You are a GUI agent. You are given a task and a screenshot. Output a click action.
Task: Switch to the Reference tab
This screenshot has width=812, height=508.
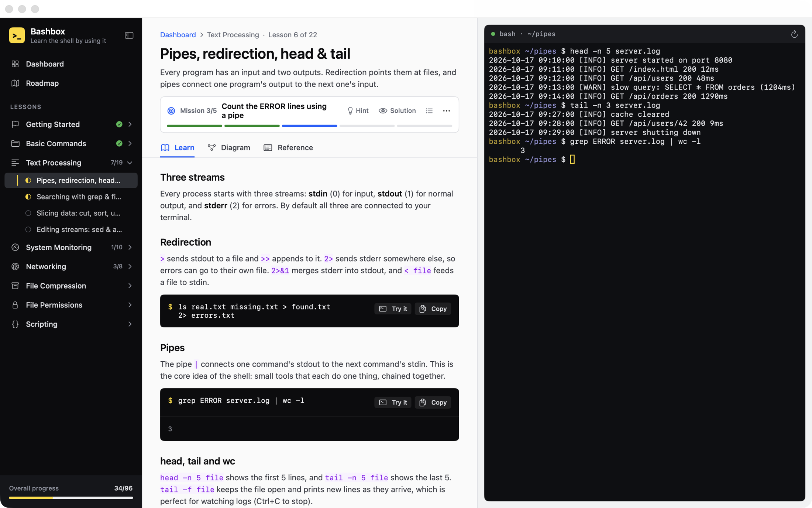pyautogui.click(x=288, y=148)
